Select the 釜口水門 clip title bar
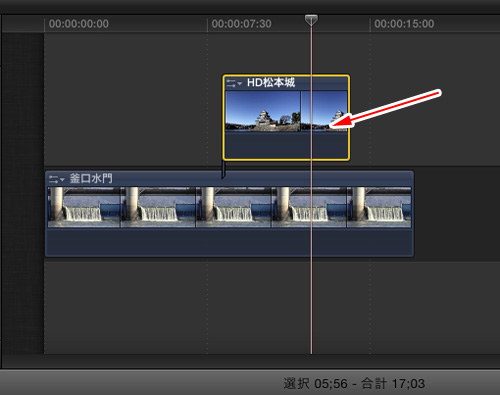 229,179
